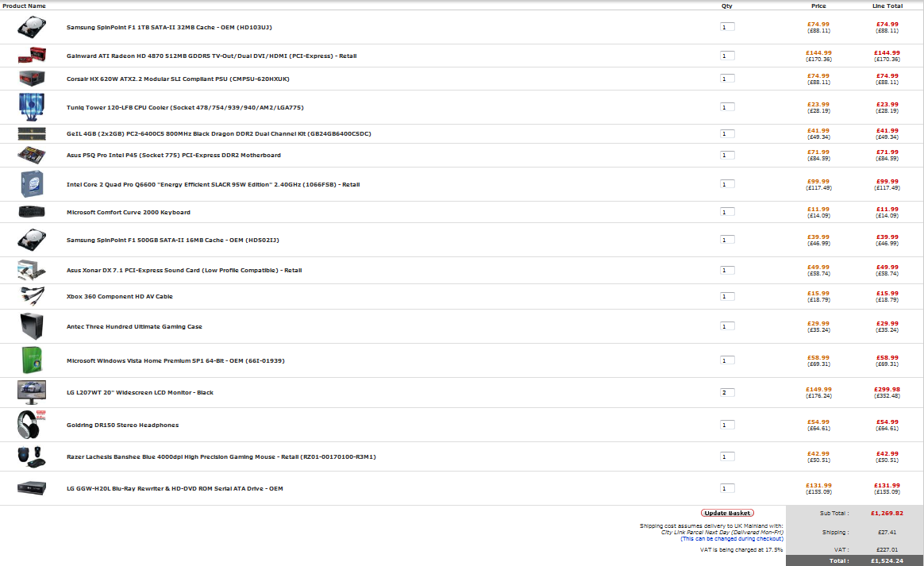Open Antec Three Hundred Gaming Case link
The image size is (924, 566).
coord(134,326)
